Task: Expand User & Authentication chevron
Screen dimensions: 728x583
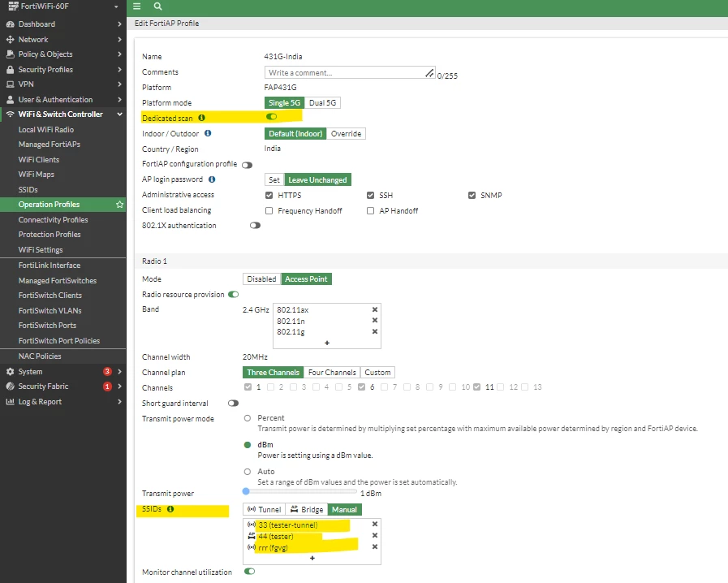Action: pyautogui.click(x=119, y=99)
